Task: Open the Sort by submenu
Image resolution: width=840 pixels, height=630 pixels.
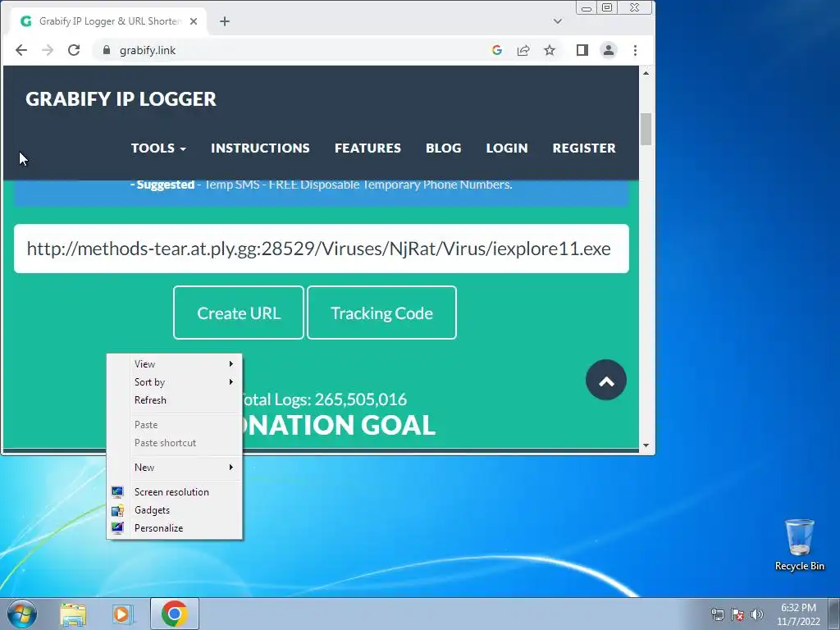Action: (x=175, y=382)
